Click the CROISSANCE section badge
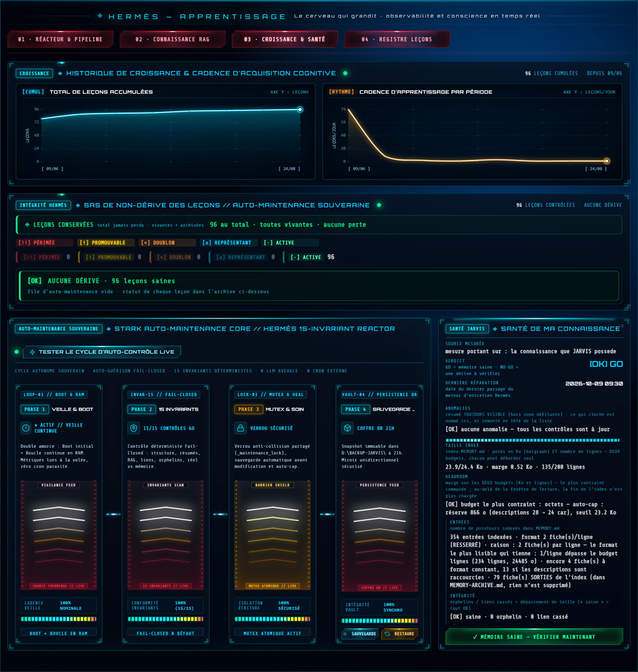 pos(34,73)
